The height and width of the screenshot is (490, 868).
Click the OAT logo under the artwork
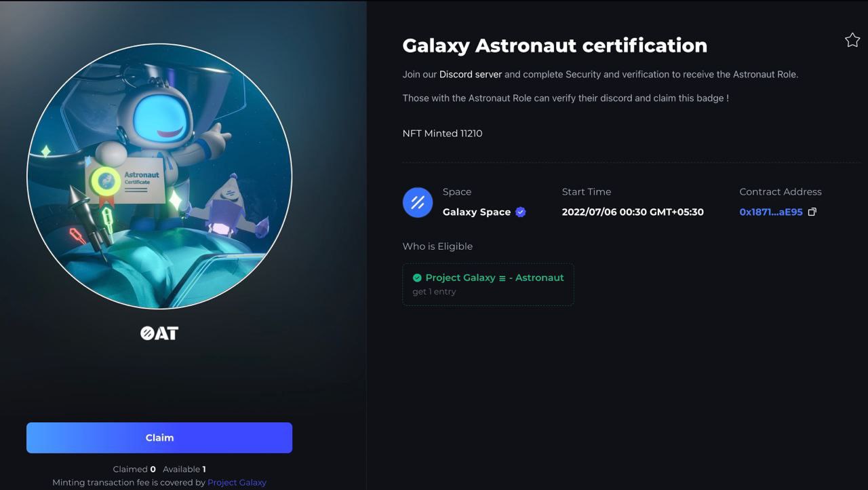[x=159, y=333]
